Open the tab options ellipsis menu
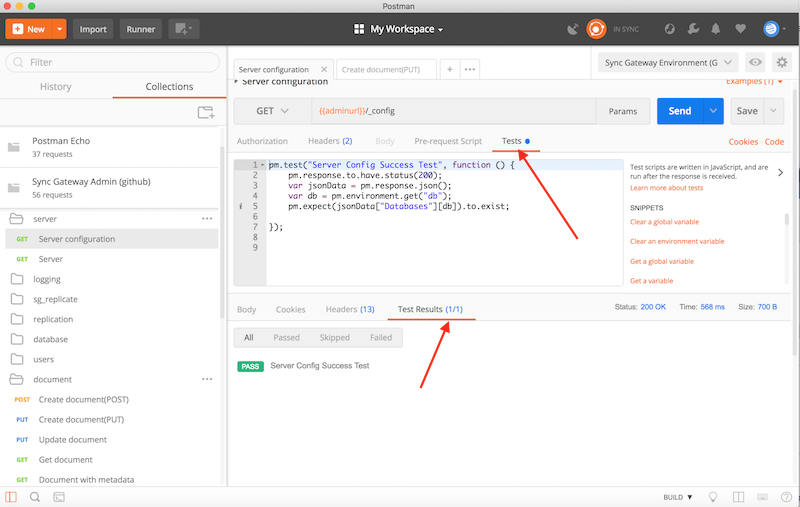Image resolution: width=800 pixels, height=507 pixels. [470, 69]
